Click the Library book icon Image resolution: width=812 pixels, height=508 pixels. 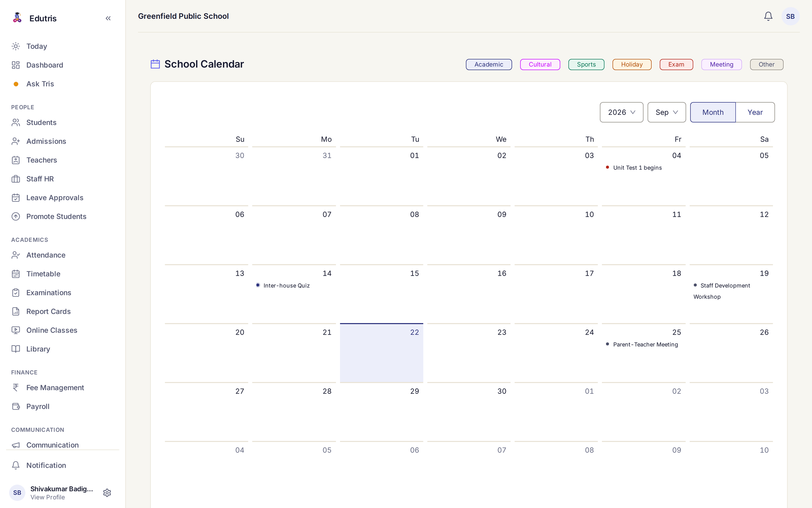16,349
